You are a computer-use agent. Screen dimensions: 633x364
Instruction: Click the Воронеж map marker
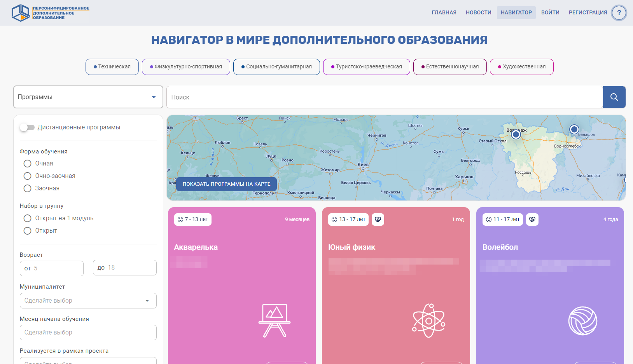(516, 134)
